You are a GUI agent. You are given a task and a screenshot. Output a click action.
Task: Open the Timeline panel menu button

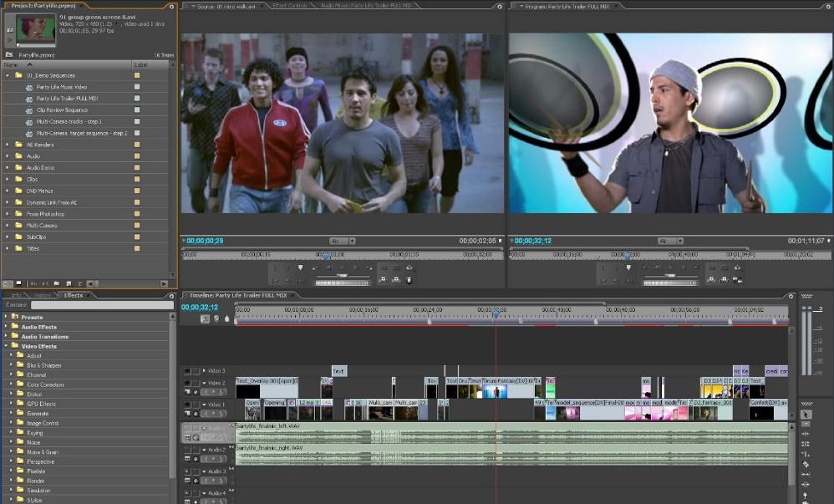791,296
